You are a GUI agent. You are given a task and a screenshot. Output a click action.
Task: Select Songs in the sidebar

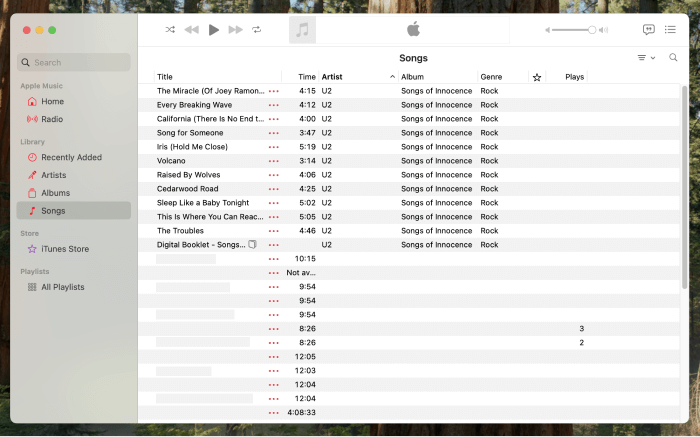74,211
